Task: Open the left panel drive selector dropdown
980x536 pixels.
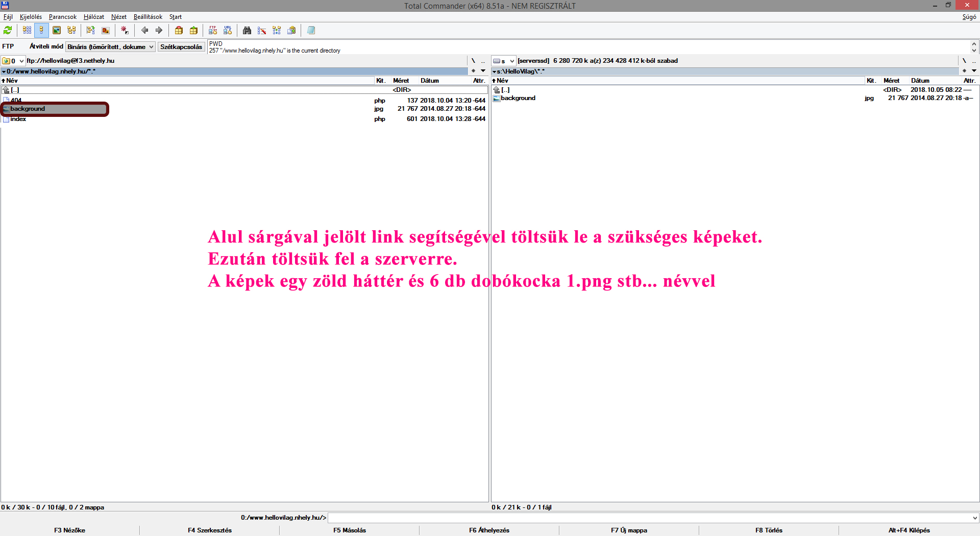Action: [x=13, y=61]
